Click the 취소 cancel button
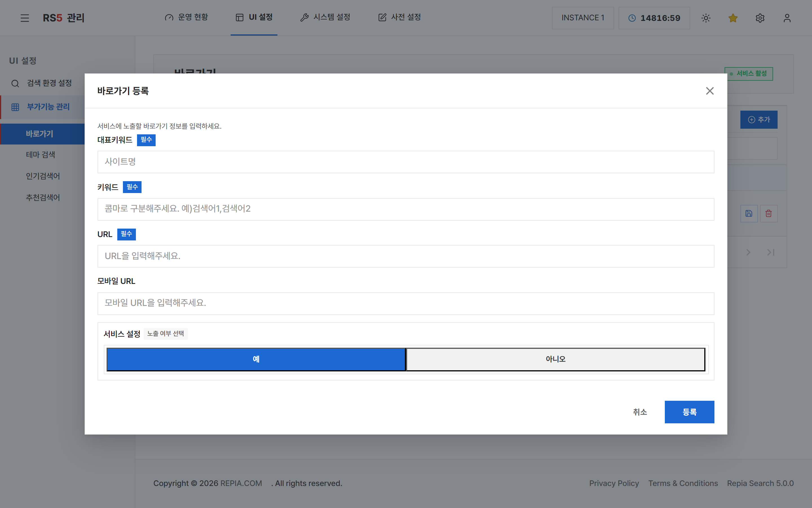 click(640, 412)
